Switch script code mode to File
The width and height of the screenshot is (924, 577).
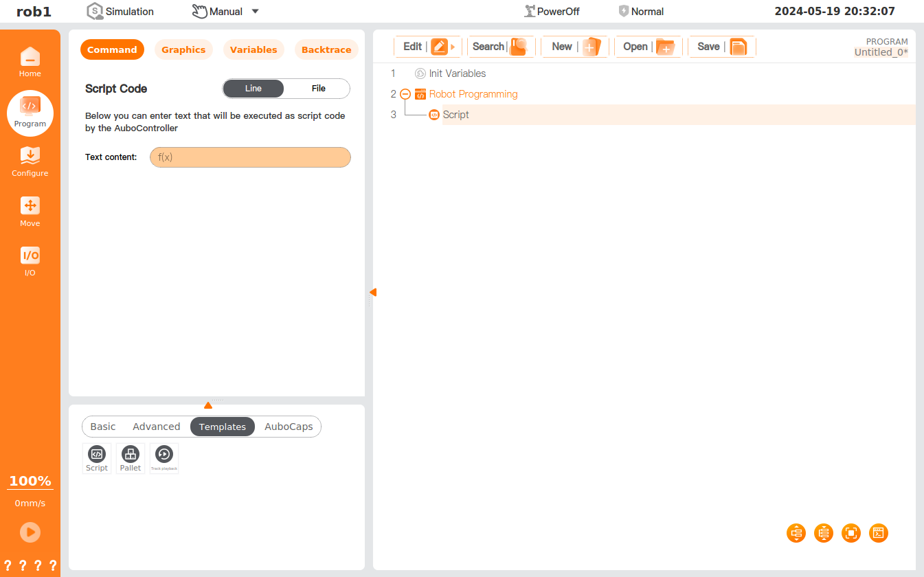318,89
